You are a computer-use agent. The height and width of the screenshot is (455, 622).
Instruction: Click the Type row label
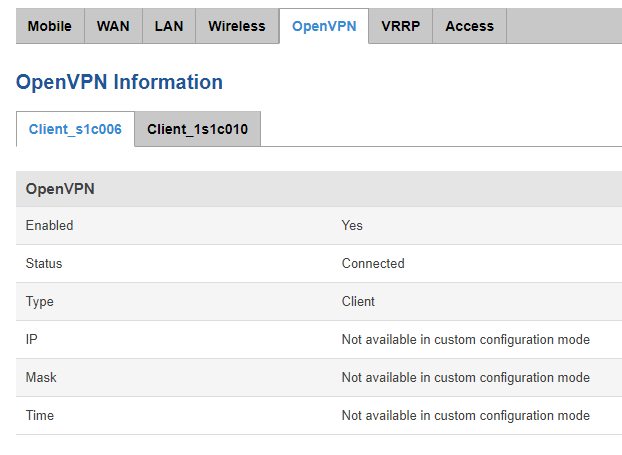(x=40, y=301)
